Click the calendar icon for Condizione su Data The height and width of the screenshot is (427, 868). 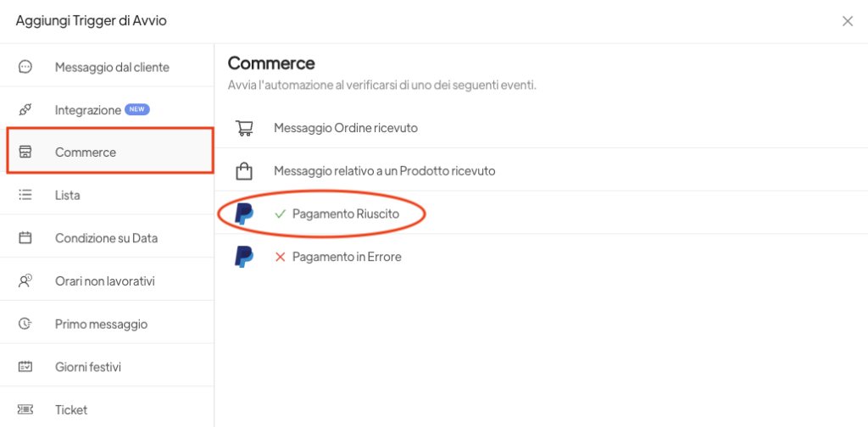25,238
